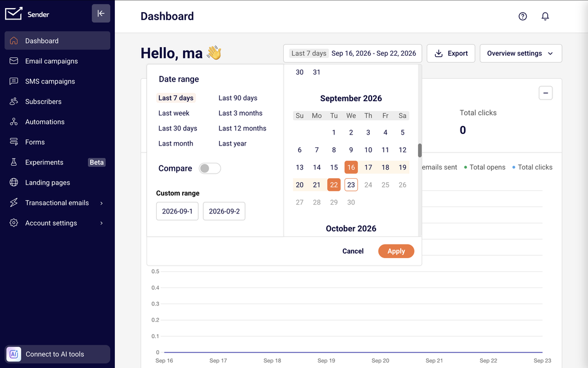Click the Experiments flask icon
This screenshot has height=368, width=588.
[x=14, y=162]
